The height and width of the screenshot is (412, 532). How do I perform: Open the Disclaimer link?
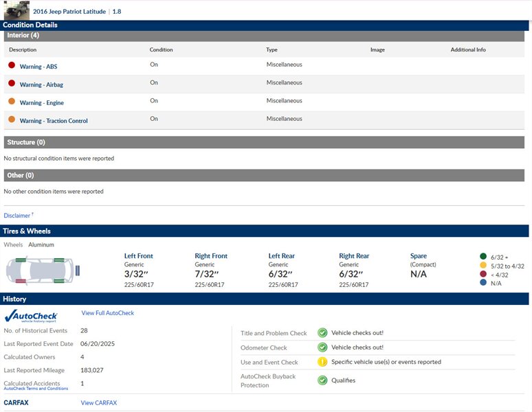(17, 216)
